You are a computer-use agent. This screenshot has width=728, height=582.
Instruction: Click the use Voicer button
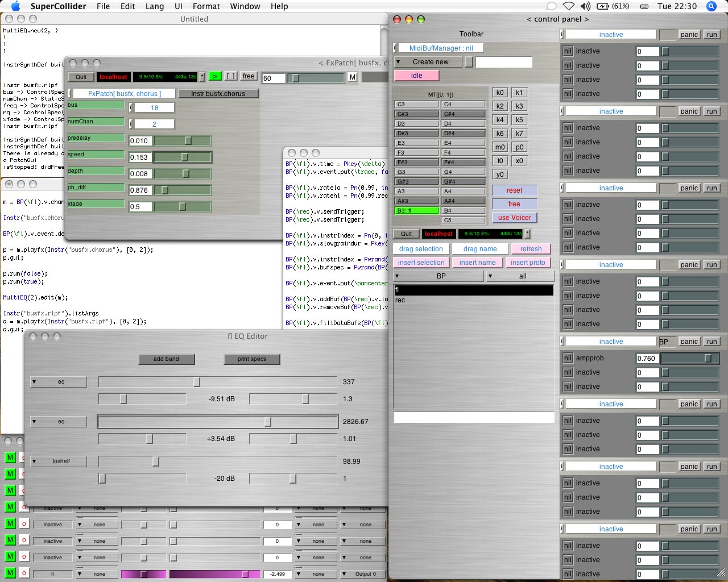tap(514, 218)
